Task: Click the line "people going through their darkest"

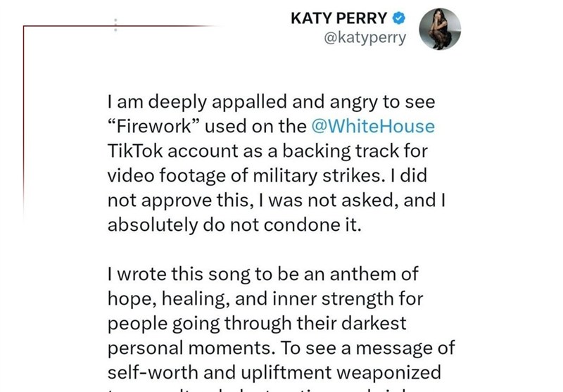Action: point(257,323)
